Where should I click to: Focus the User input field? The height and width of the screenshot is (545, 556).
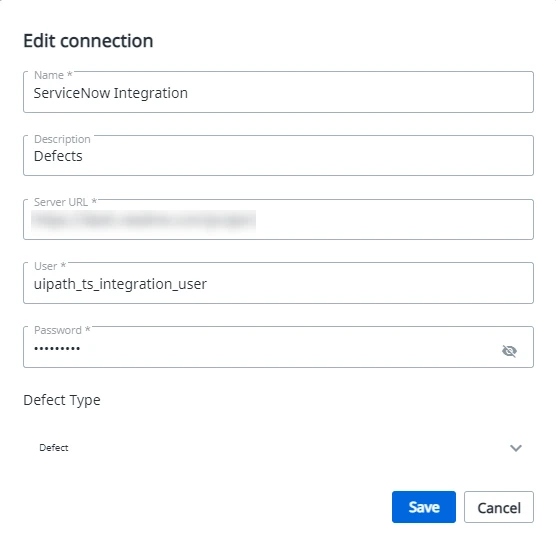(278, 283)
